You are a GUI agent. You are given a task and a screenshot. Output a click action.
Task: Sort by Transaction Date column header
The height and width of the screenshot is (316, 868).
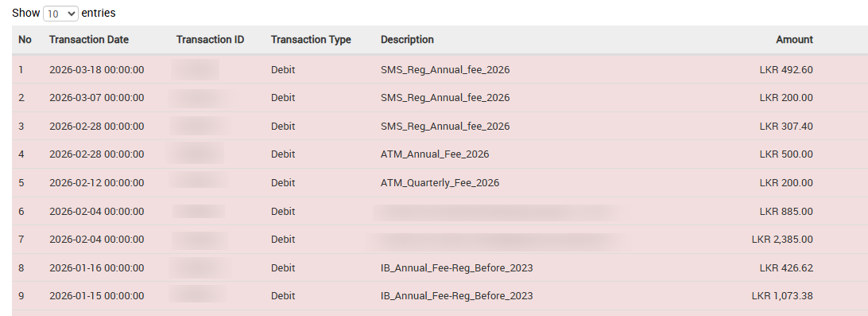(x=89, y=39)
